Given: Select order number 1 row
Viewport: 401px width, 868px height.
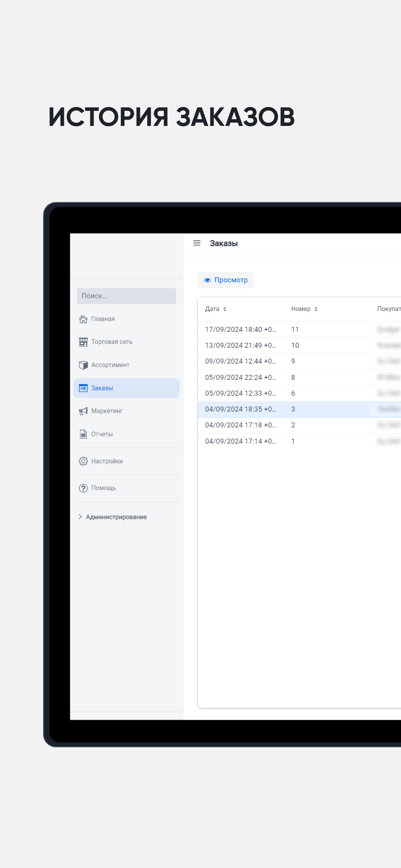Looking at the screenshot, I should tap(293, 441).
